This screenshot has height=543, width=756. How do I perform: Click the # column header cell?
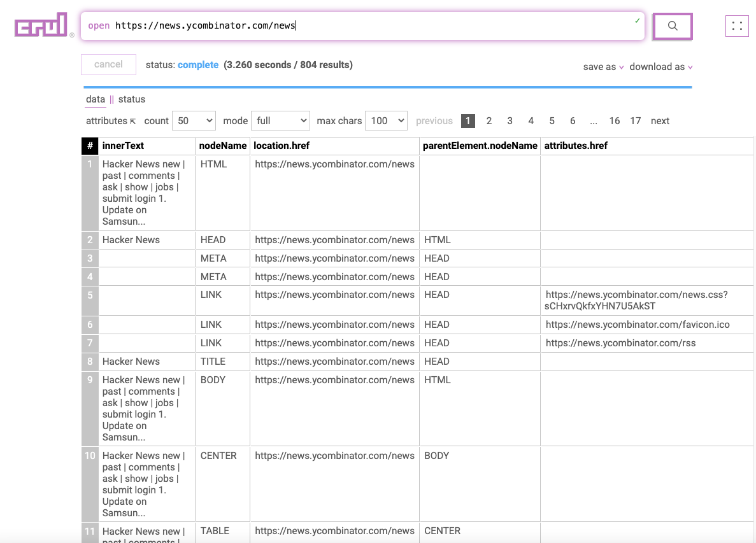(90, 146)
